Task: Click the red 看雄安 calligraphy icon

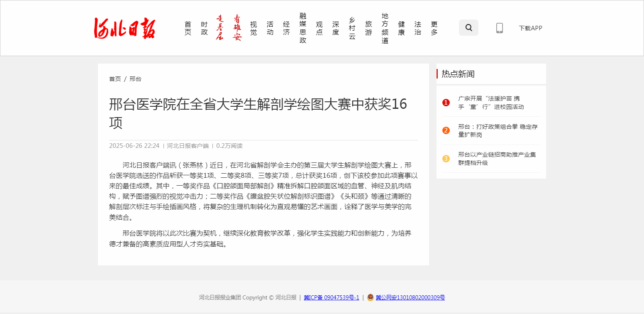Action: 237,28
